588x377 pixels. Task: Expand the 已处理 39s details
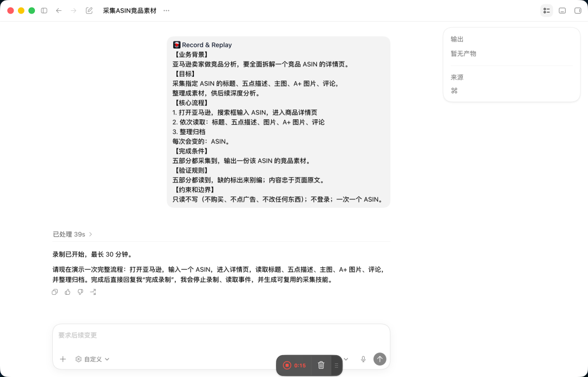[x=72, y=234]
